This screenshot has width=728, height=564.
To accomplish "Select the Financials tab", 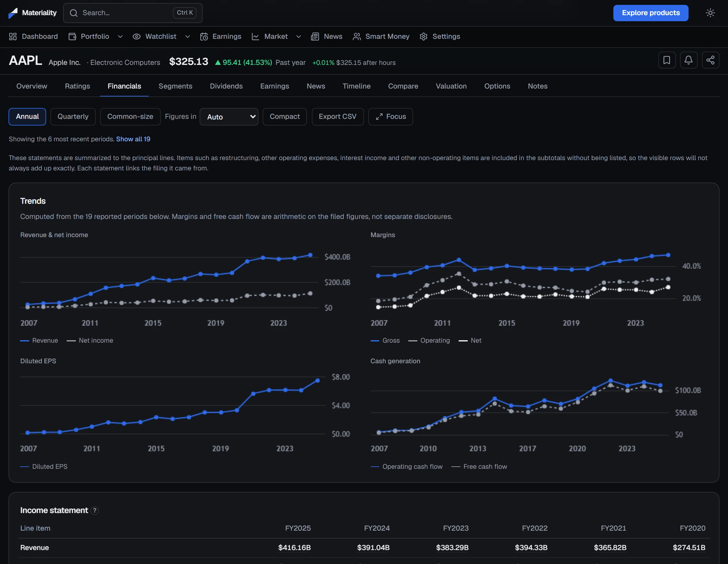I will coord(124,86).
